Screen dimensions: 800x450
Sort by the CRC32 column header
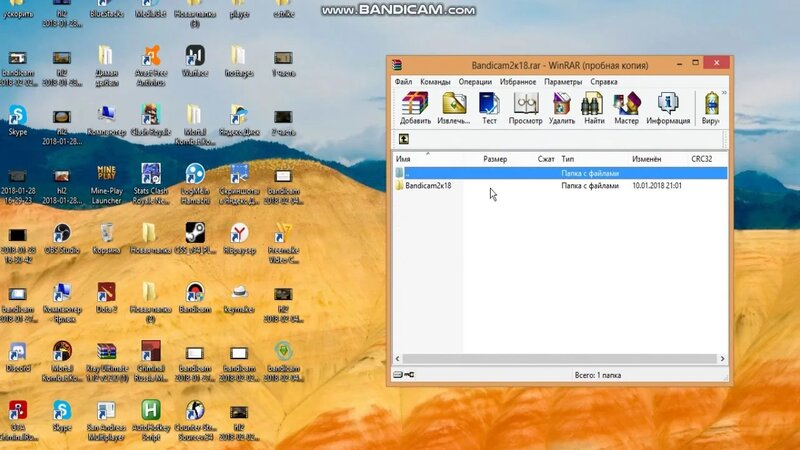tap(702, 159)
